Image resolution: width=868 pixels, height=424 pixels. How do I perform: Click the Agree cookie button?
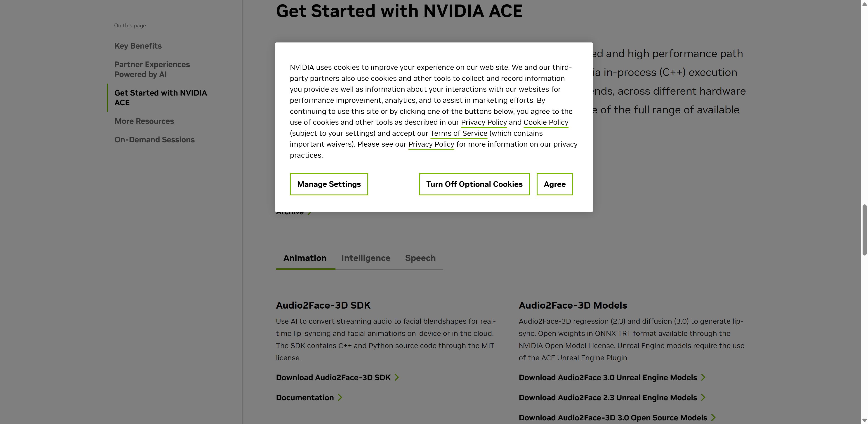tap(554, 184)
